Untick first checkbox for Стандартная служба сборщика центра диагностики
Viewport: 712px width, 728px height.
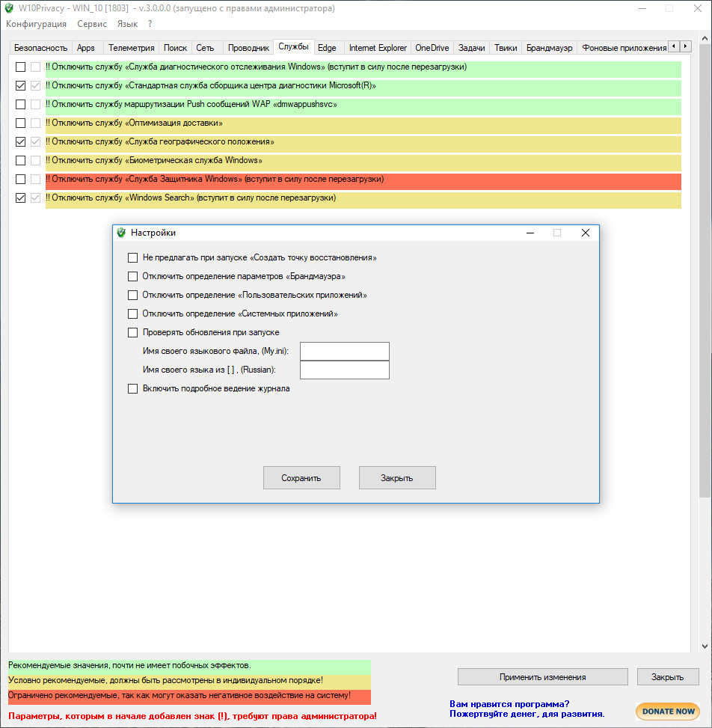(20, 85)
